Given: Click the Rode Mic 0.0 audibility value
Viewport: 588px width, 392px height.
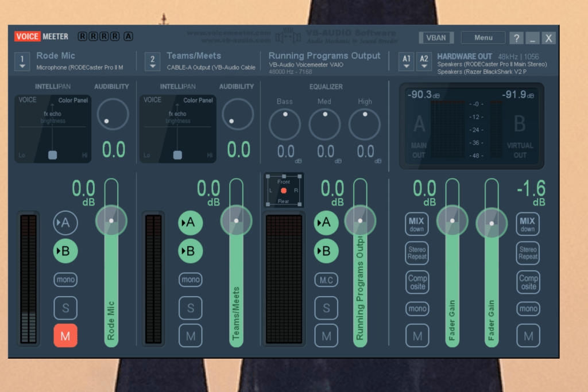Looking at the screenshot, I should coord(114,150).
